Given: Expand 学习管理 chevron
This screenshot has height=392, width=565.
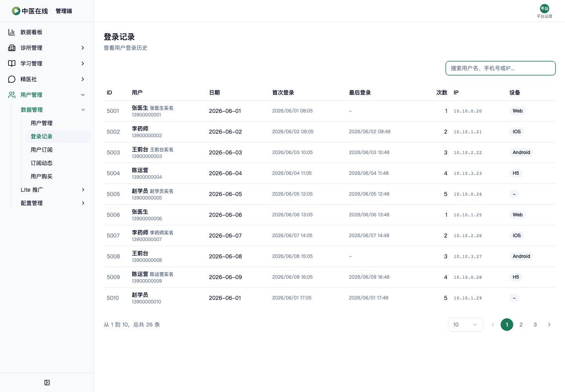Looking at the screenshot, I should click(x=83, y=64).
